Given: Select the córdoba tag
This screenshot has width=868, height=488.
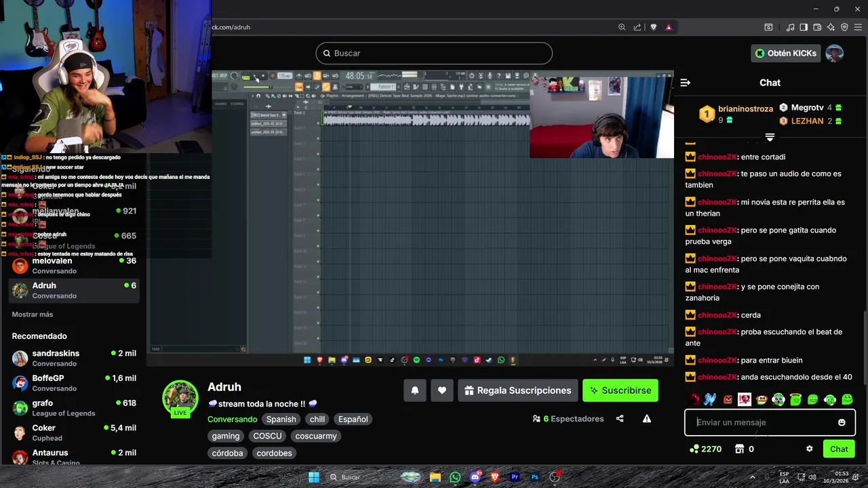Looking at the screenshot, I should pyautogui.click(x=227, y=453).
